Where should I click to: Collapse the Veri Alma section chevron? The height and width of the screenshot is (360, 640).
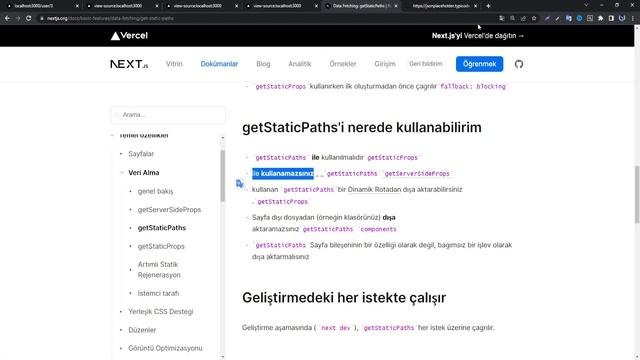[x=122, y=173]
